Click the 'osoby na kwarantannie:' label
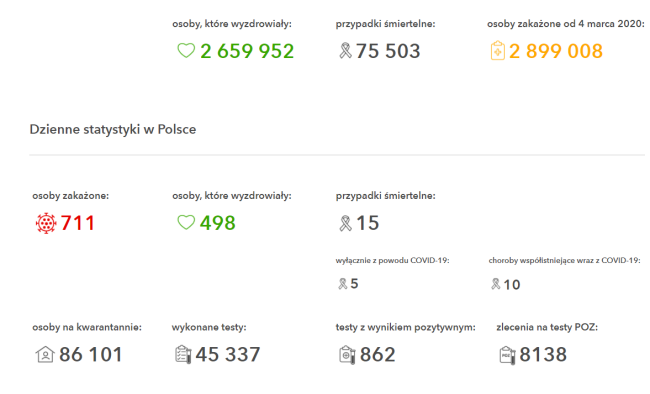Viewport: 650px width, 394px height. pos(87,327)
